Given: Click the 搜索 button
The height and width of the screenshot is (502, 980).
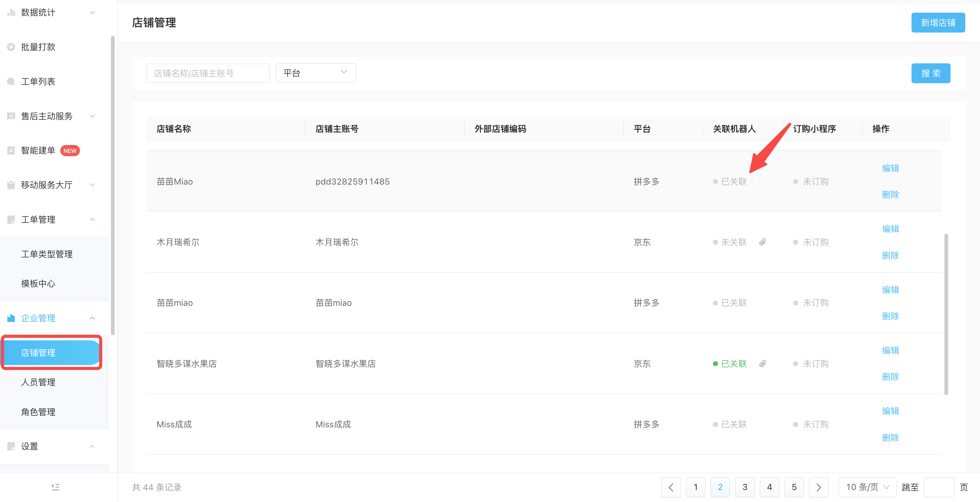Looking at the screenshot, I should (931, 73).
